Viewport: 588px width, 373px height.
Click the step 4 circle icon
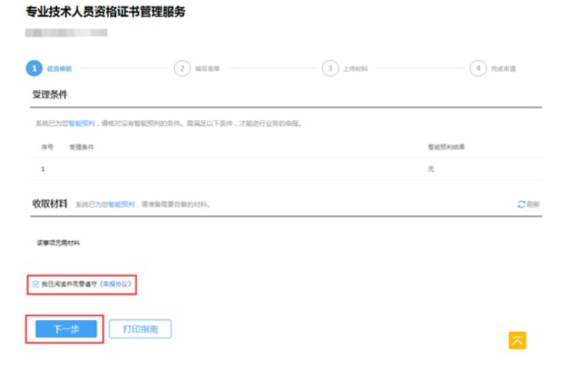[477, 69]
